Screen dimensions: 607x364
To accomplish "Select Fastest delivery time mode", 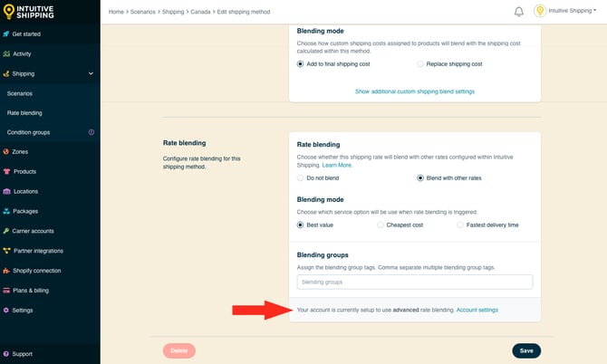I will [460, 225].
